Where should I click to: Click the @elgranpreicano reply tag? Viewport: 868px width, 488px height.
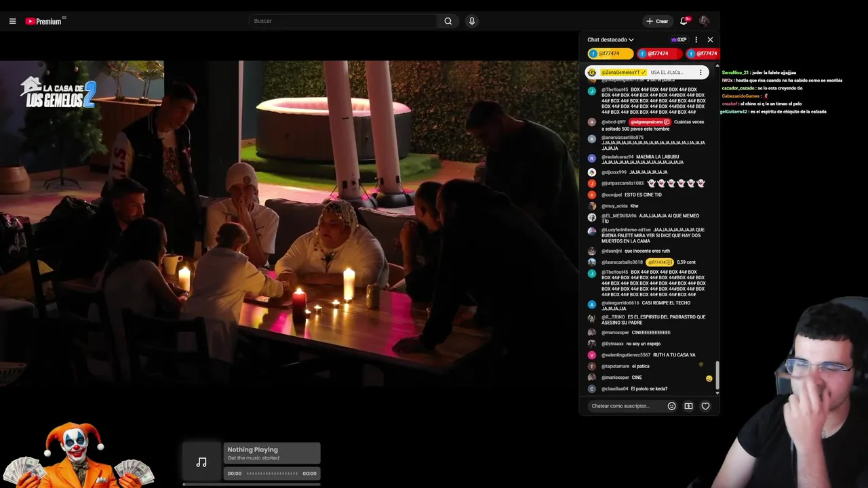[x=650, y=122]
